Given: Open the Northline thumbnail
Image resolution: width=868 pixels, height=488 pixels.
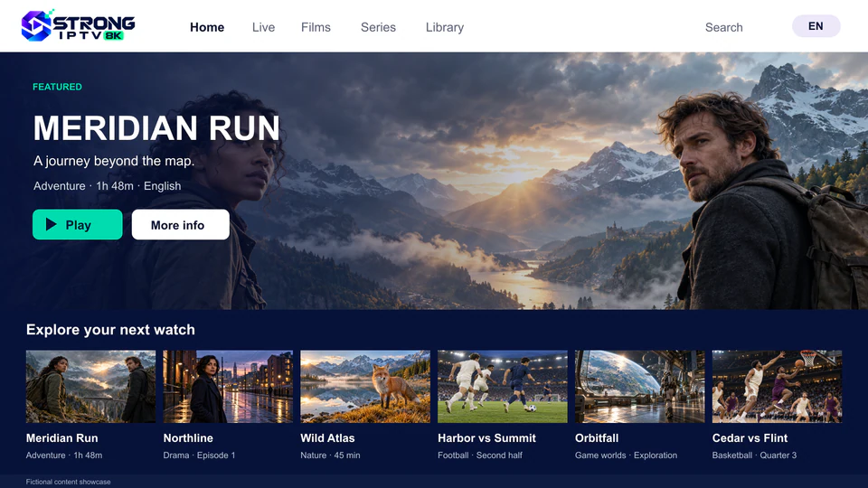Looking at the screenshot, I should pyautogui.click(x=228, y=386).
